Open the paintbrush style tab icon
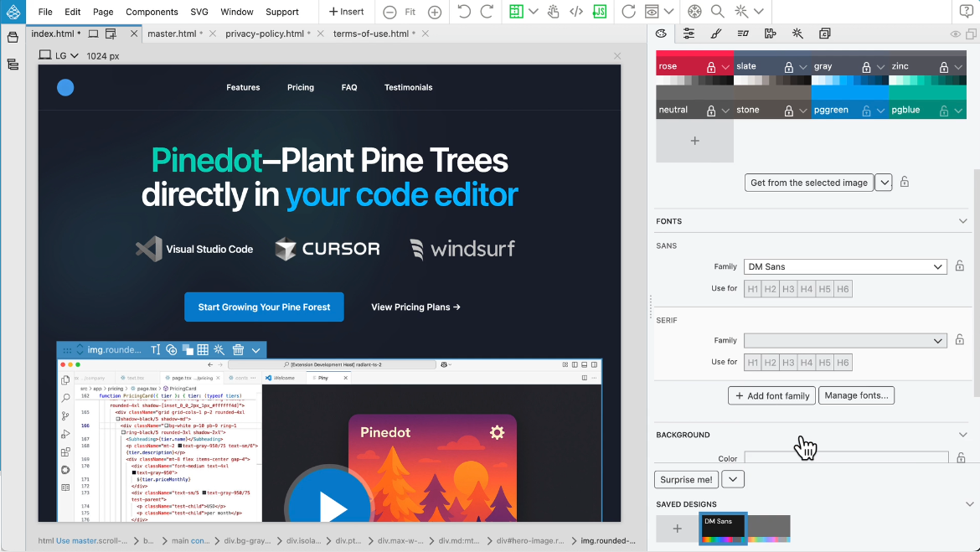Image resolution: width=980 pixels, height=552 pixels. click(x=715, y=34)
